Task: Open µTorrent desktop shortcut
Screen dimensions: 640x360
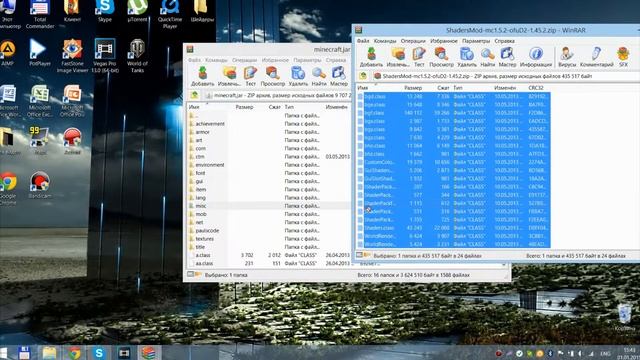Action: point(137,11)
